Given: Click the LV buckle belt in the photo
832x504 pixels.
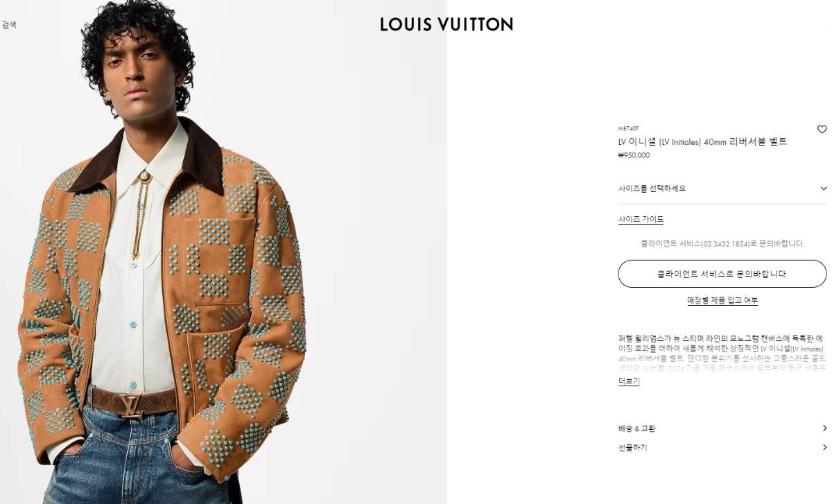Looking at the screenshot, I should (x=132, y=403).
